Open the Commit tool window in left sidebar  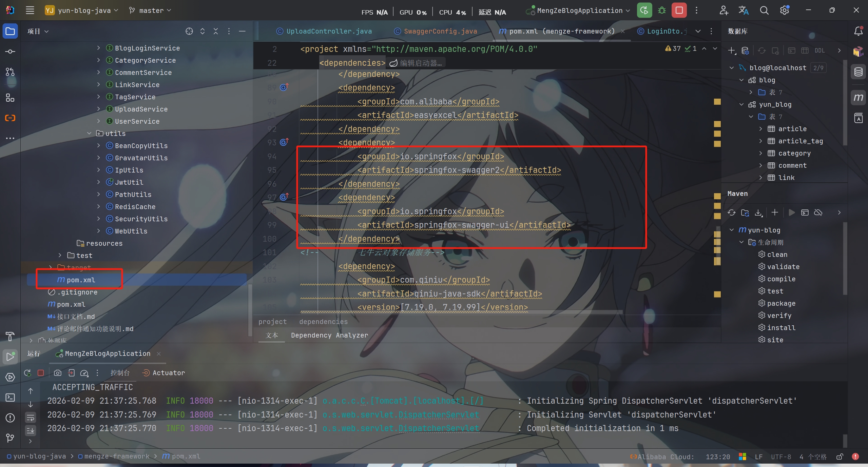(x=10, y=52)
